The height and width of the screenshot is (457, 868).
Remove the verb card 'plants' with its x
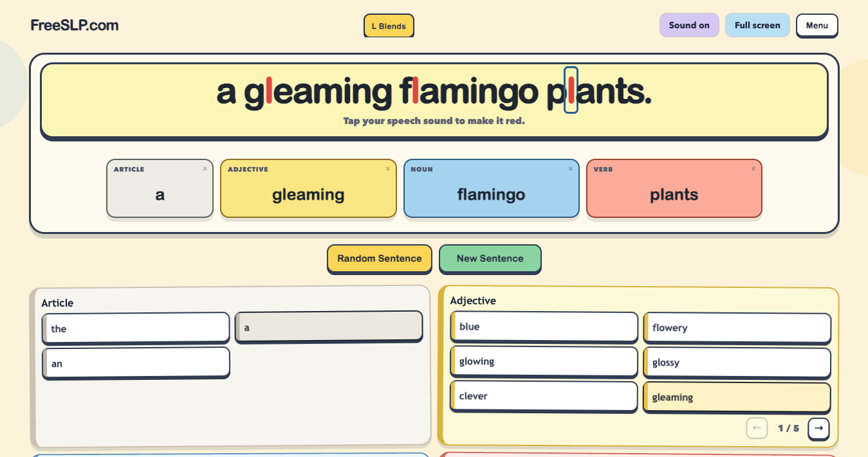(753, 169)
